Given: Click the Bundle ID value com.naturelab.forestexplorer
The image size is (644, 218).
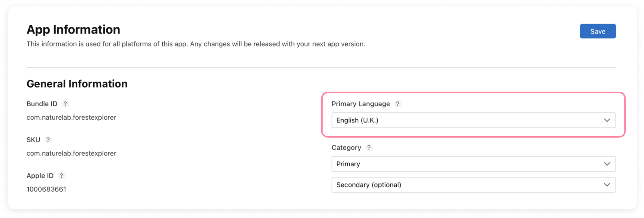Looking at the screenshot, I should pyautogui.click(x=71, y=117).
